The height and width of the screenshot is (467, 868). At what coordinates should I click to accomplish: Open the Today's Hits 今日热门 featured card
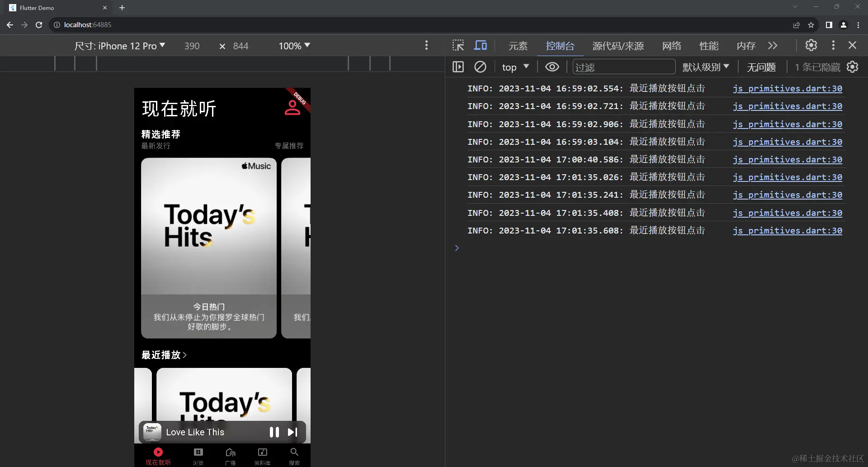click(x=209, y=248)
